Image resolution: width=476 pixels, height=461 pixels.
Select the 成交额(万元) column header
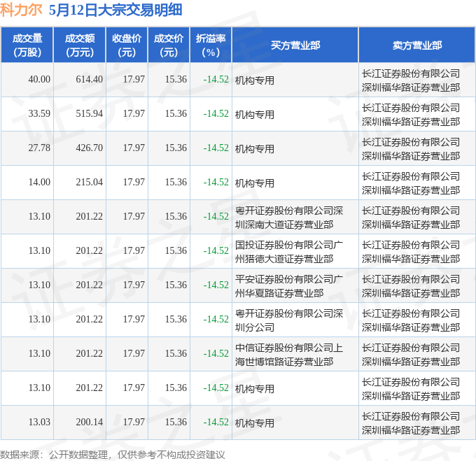click(x=80, y=45)
